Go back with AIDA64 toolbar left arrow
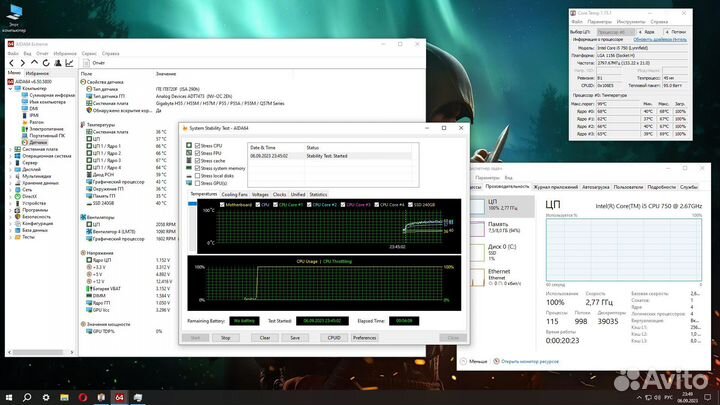 (x=12, y=63)
